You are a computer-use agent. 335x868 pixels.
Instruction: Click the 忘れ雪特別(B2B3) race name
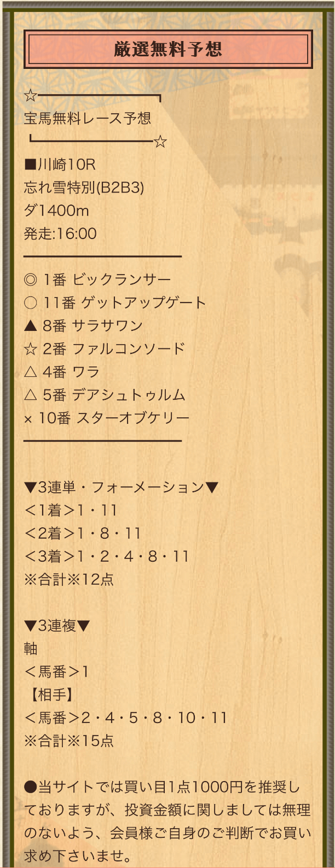coord(84,188)
